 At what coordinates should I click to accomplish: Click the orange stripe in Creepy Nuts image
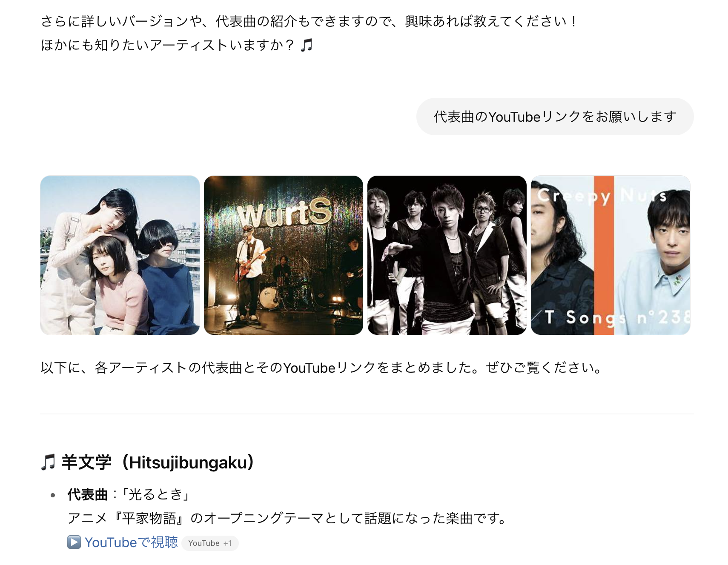[604, 255]
